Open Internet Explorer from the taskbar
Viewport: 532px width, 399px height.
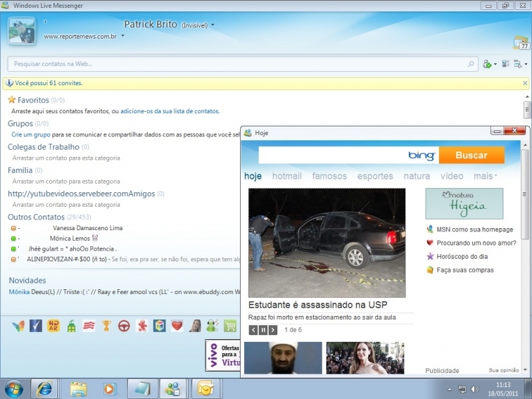[x=46, y=388]
